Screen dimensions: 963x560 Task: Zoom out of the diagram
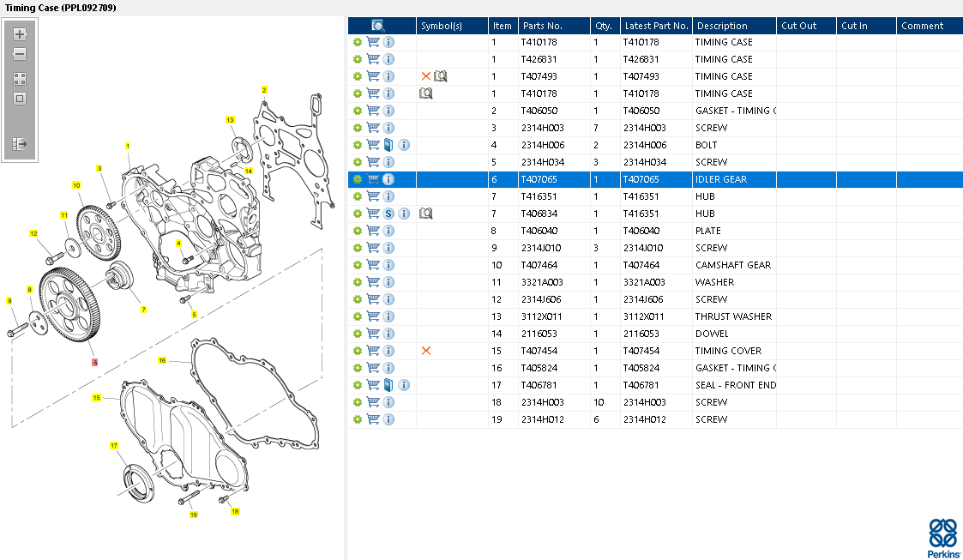[x=20, y=54]
